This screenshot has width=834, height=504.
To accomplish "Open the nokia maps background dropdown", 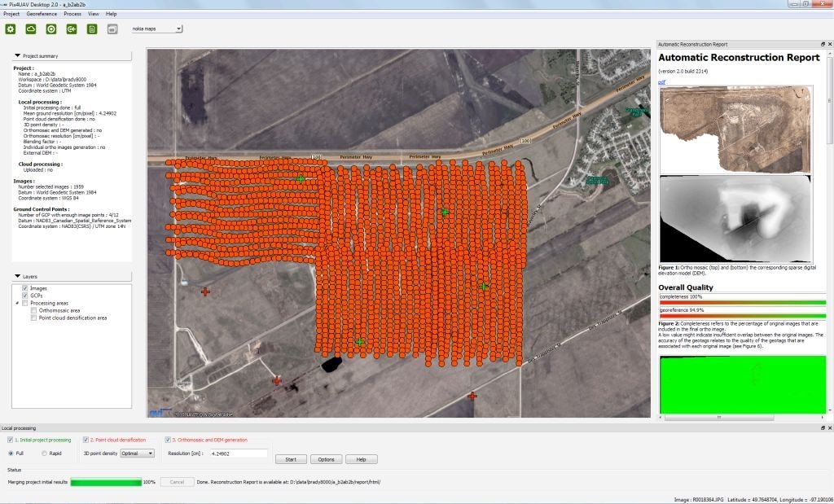I will tap(156, 28).
